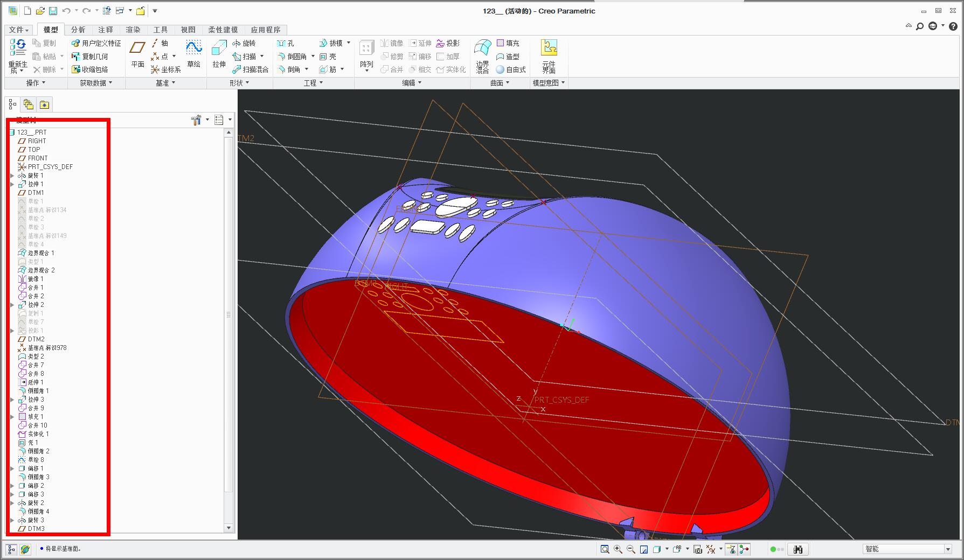
Task: Switch to the 工具 ribbon tab
Action: coord(161,30)
